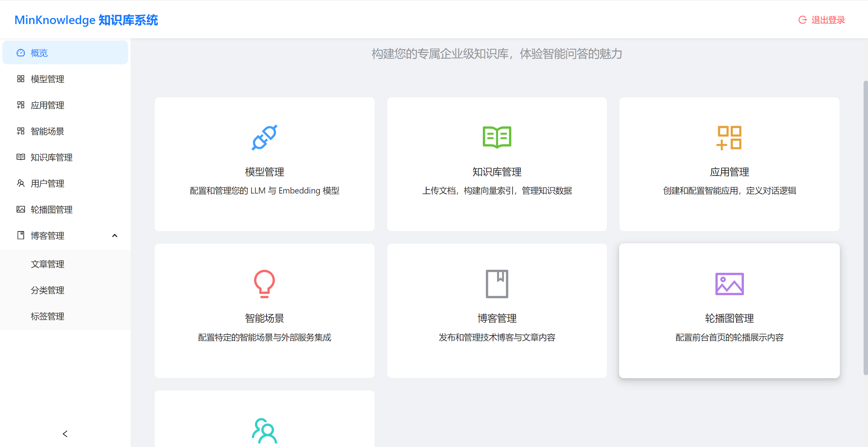Click the purple picture icon on 轮播图管理 card

pos(729,284)
